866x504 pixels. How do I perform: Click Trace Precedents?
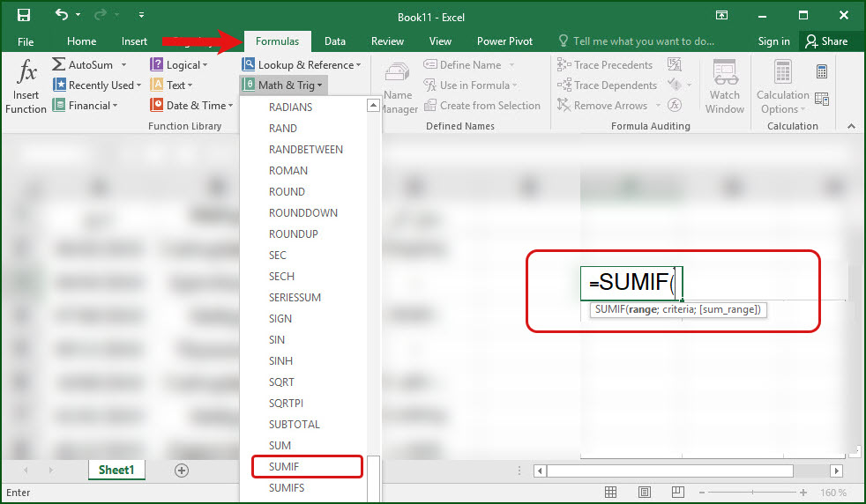coord(605,64)
